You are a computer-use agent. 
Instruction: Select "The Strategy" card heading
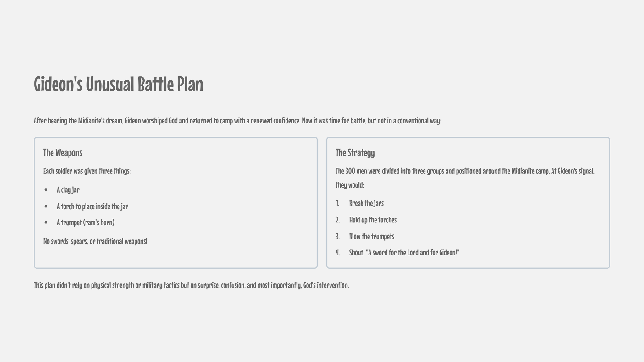point(355,153)
